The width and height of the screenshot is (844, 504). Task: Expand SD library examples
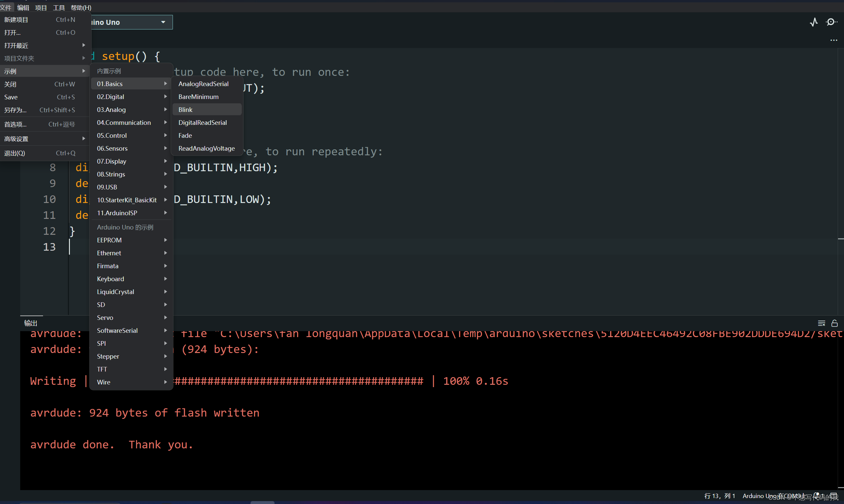click(132, 305)
